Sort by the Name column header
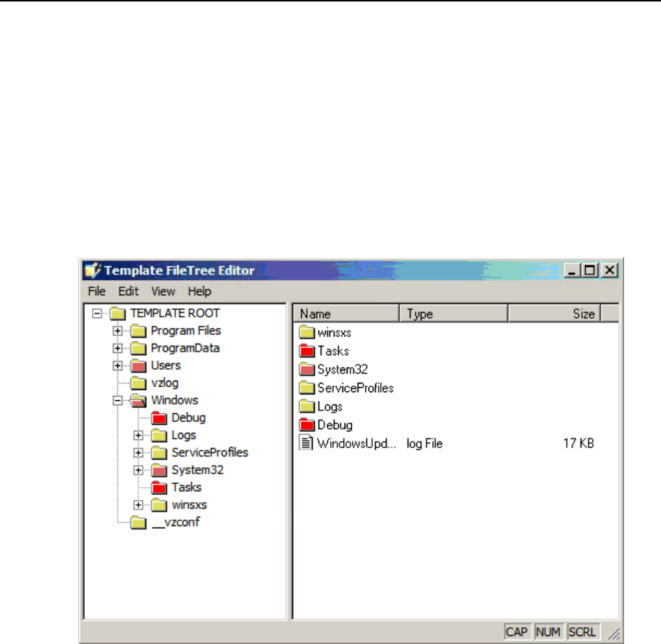This screenshot has height=644, width=661. 346,313
